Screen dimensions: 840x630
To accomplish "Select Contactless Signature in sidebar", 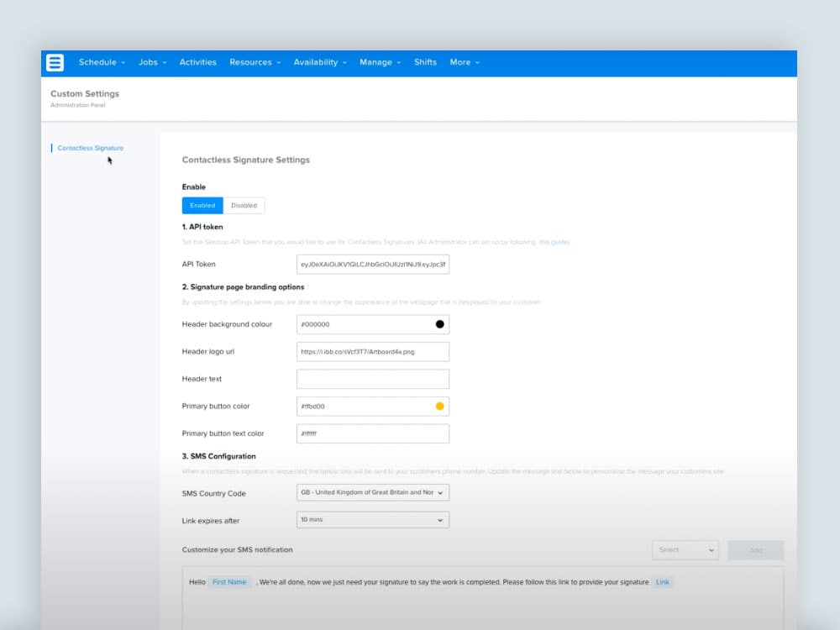I will [x=91, y=148].
